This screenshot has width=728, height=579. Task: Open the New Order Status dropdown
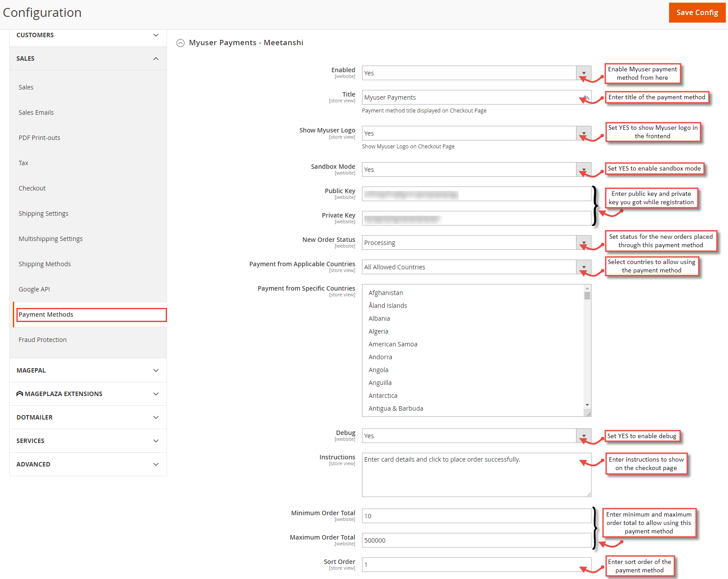[x=476, y=243]
